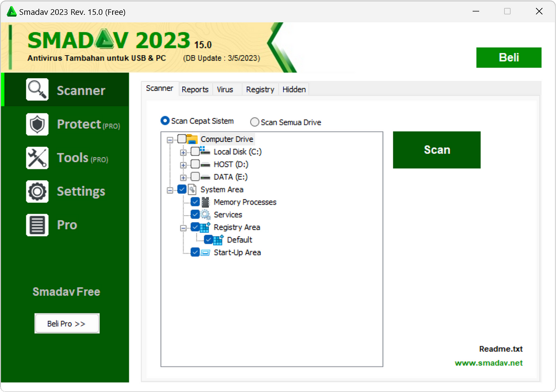Collapse the System Area tree node

click(170, 190)
